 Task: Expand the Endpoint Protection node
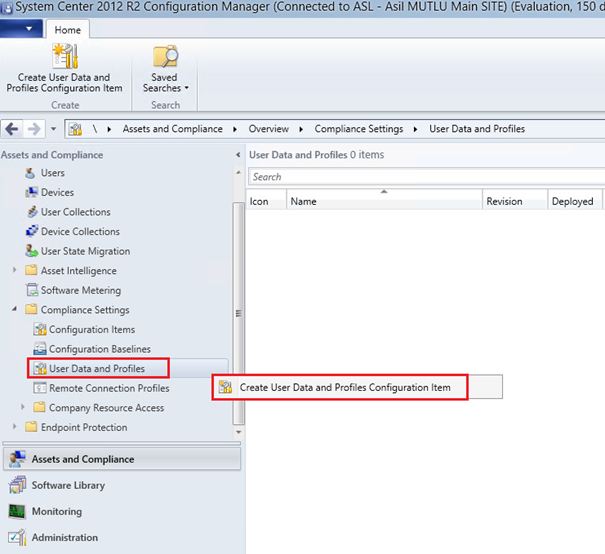(15, 426)
